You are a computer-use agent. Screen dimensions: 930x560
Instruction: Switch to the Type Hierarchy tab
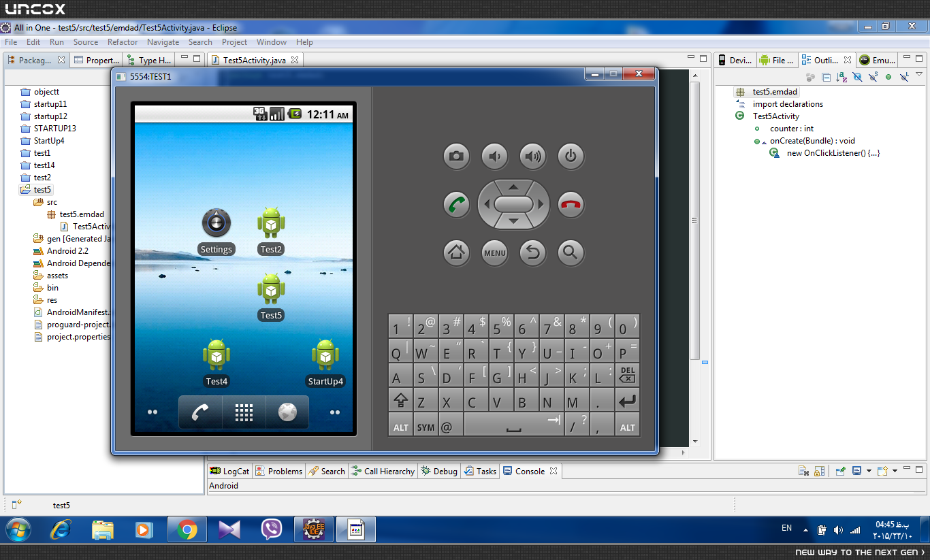149,60
